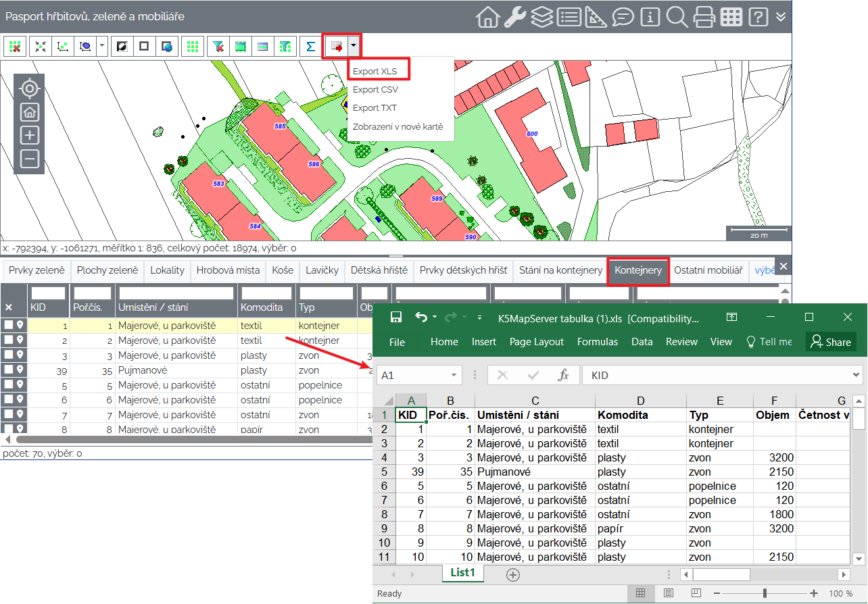The height and width of the screenshot is (604, 868).
Task: Open the export dropdown arrow in toolbar
Action: [354, 47]
